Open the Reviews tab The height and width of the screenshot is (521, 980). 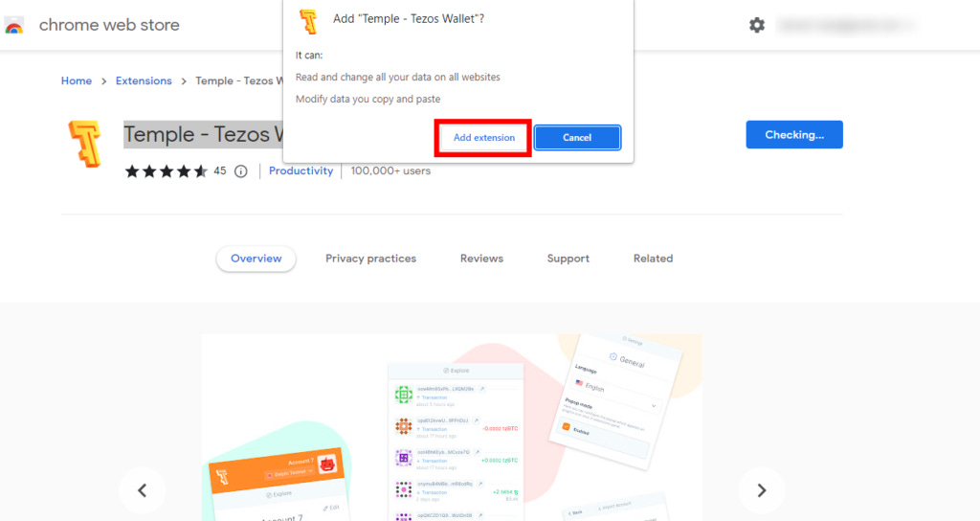(x=481, y=259)
